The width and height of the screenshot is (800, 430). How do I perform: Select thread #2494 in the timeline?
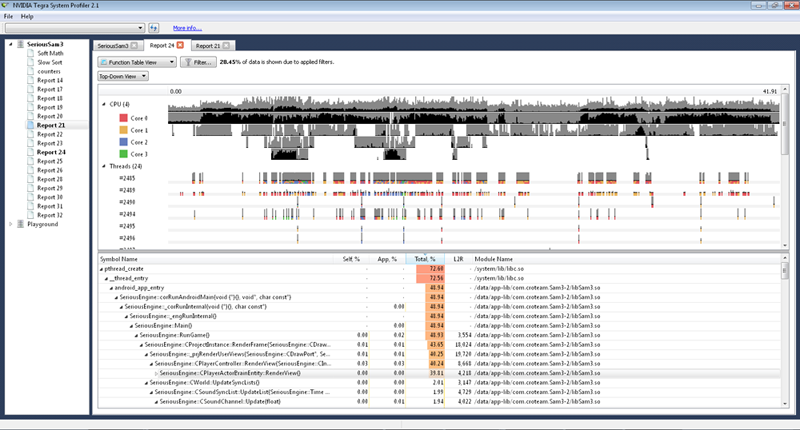(127, 214)
